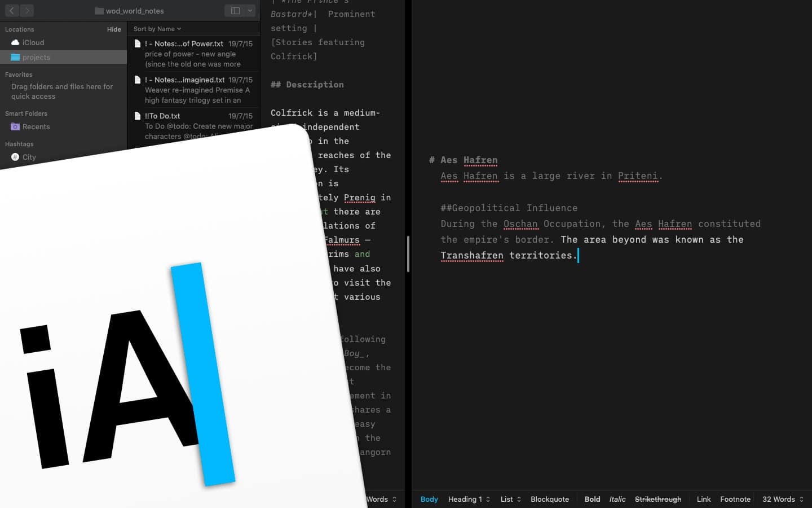Viewport: 812px width, 508px height.
Task: Toggle the sidebar layout icon
Action: pyautogui.click(x=235, y=10)
